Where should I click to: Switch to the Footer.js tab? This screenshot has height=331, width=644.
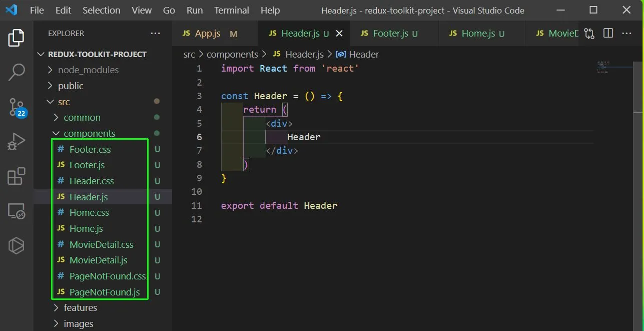tap(394, 34)
